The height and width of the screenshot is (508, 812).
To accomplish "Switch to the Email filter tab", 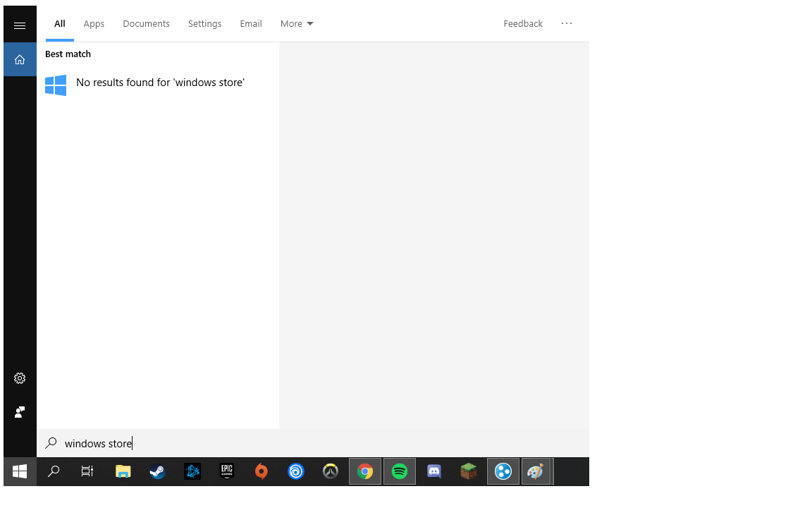I will coord(251,24).
